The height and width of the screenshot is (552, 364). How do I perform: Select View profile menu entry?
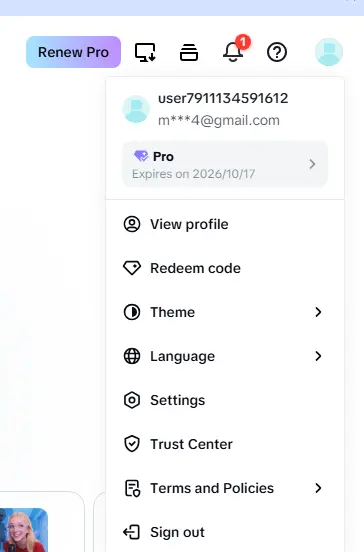coord(225,224)
